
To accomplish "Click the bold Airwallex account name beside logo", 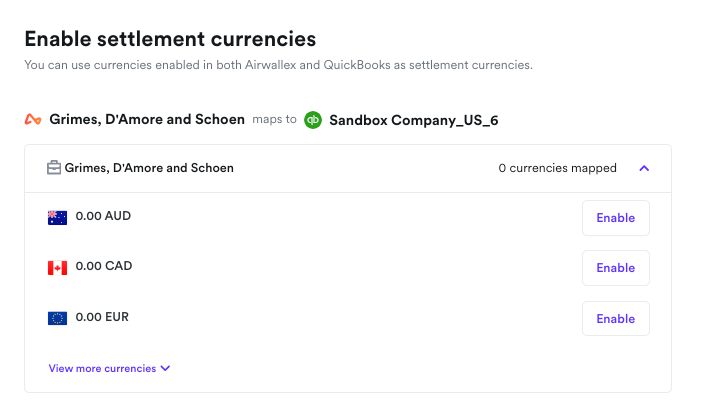I will [147, 119].
